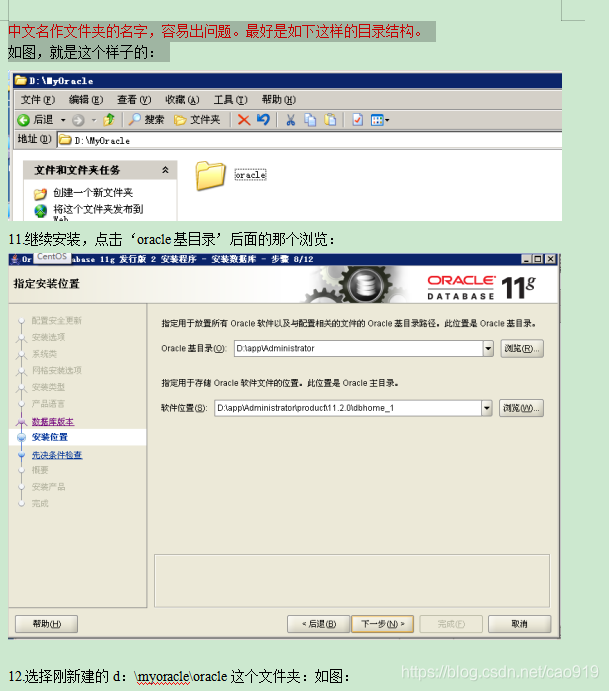Click the 概要 step text
This screenshot has height=691, width=609.
pos(40,470)
